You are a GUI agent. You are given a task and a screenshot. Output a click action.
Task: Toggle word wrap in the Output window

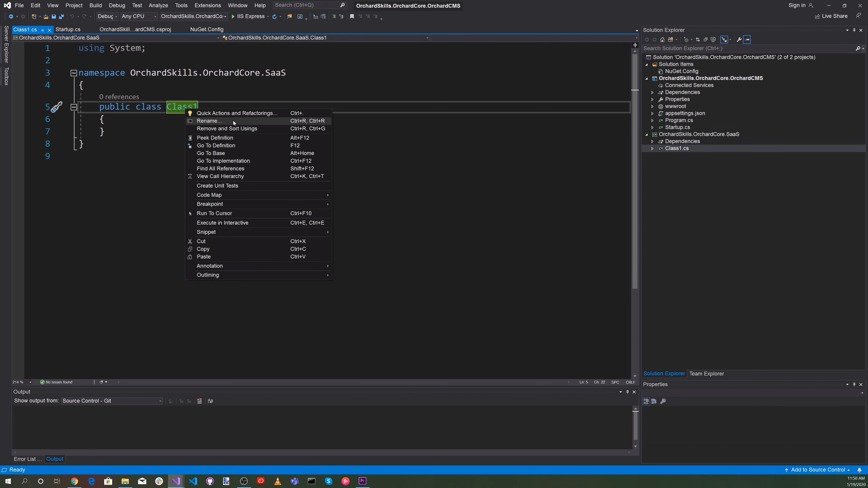(210, 401)
